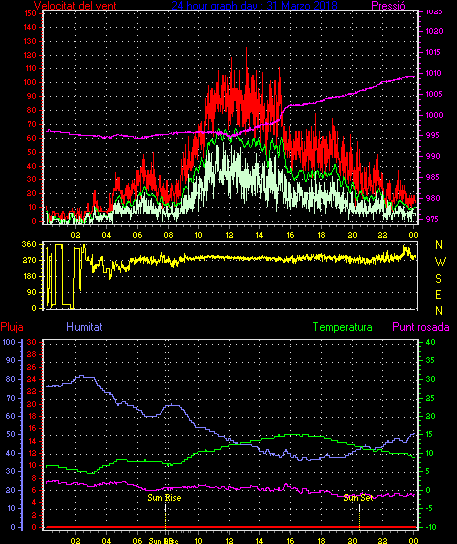Image resolution: width=457 pixels, height=544 pixels.
Task: Click the 990 pressure axis value
Action: (432, 156)
